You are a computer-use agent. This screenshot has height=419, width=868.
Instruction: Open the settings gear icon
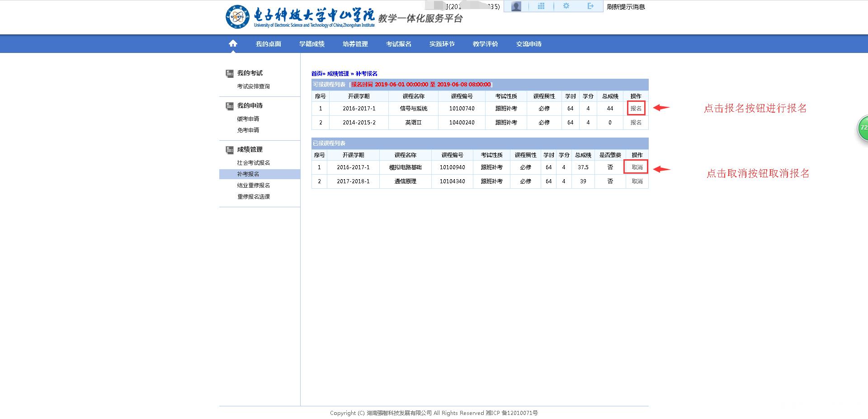566,6
